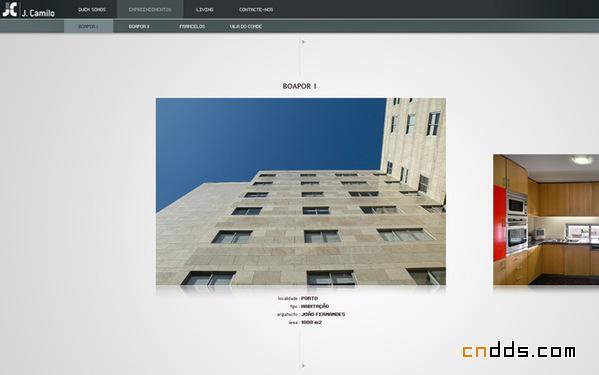
Task: Click the architect name João Fernandes
Action: pos(323,314)
